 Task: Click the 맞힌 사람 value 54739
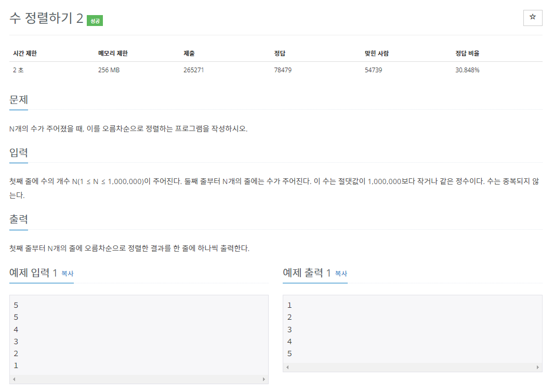tap(374, 70)
